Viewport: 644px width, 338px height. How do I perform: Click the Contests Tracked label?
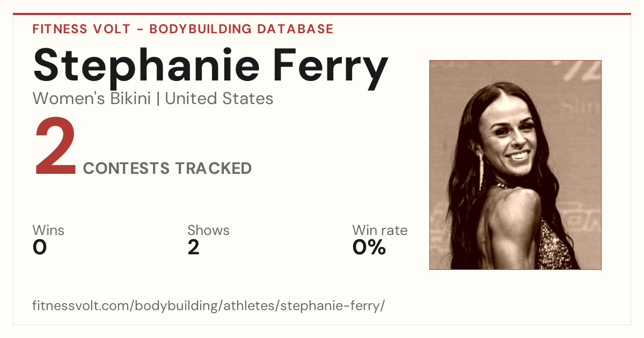(x=167, y=168)
